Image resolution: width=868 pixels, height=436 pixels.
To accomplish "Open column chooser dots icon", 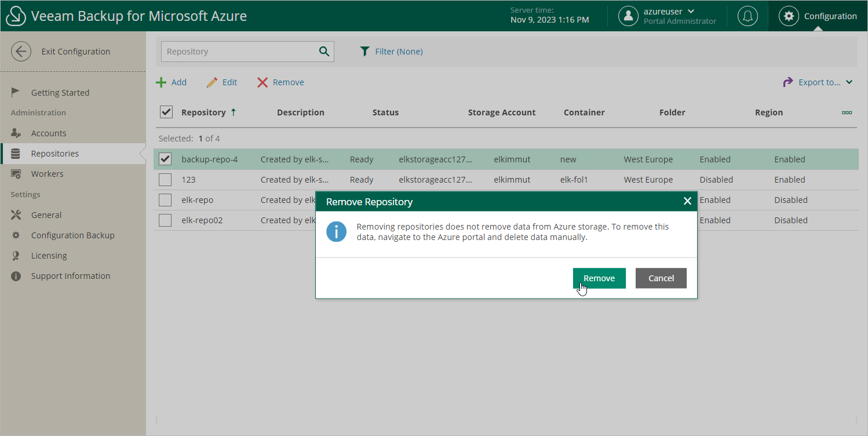I will pos(847,112).
